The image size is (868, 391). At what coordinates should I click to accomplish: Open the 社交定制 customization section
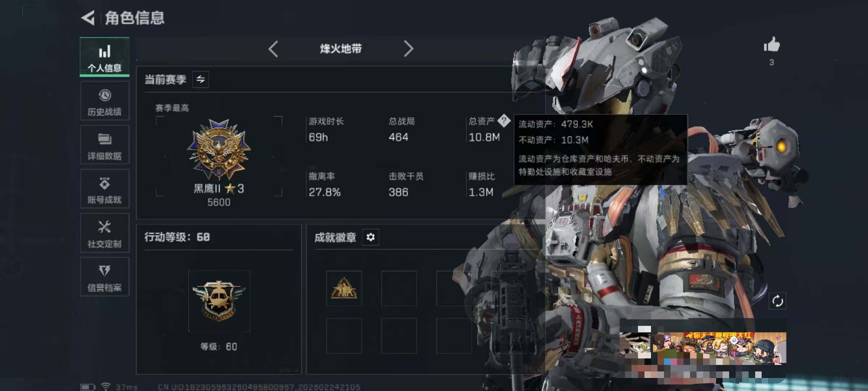click(105, 233)
